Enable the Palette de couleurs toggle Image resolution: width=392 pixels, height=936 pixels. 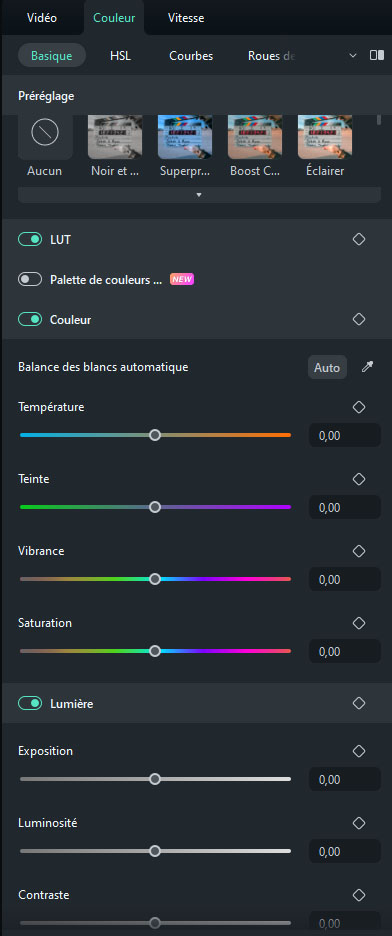click(x=30, y=279)
